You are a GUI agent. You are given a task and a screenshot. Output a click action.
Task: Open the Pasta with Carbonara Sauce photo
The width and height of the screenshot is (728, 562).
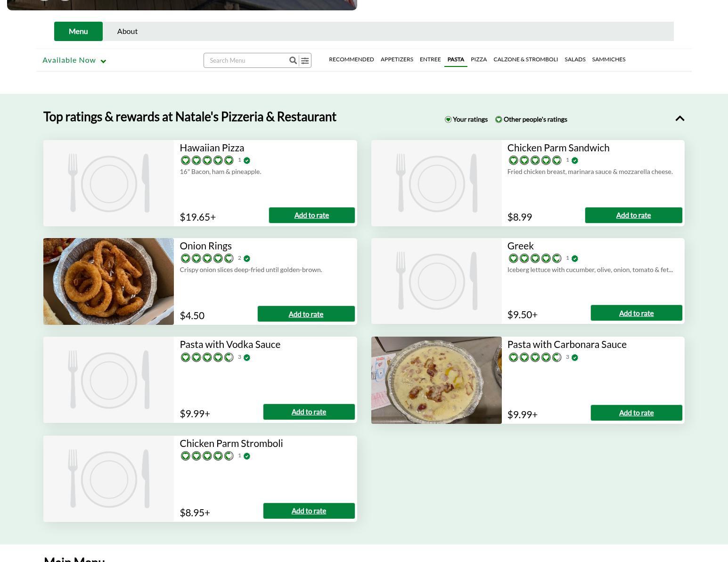[x=436, y=380]
